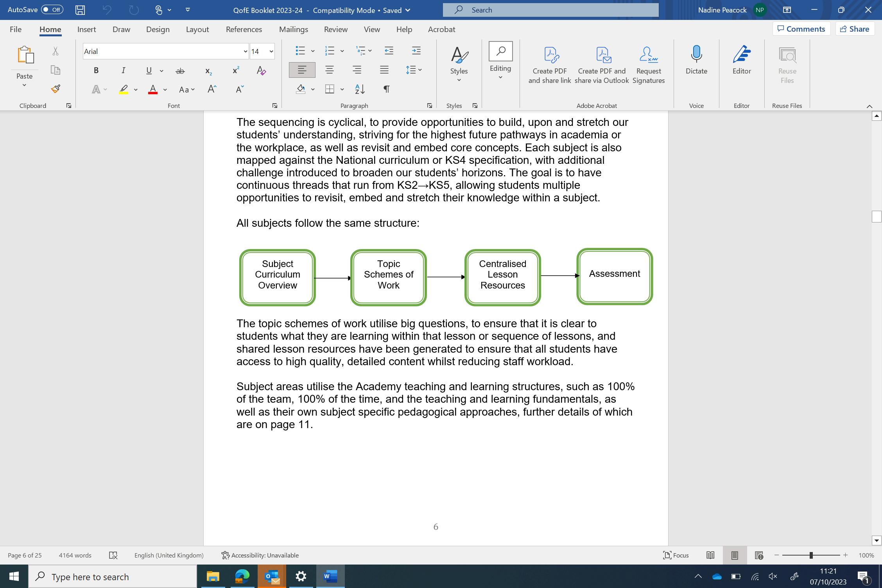Screen dimensions: 882x588
Task: Click the Clear All Formatting icon
Action: point(261,71)
